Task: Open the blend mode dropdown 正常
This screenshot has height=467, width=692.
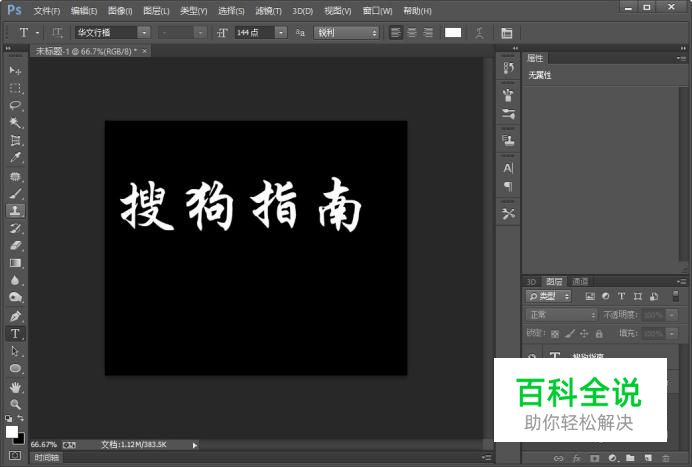Action: (x=561, y=315)
